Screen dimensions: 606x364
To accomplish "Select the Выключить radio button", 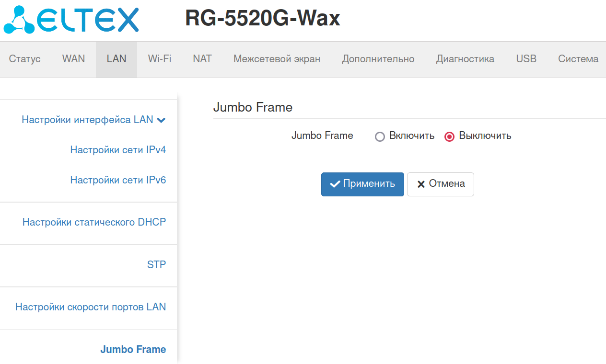I will tap(449, 137).
